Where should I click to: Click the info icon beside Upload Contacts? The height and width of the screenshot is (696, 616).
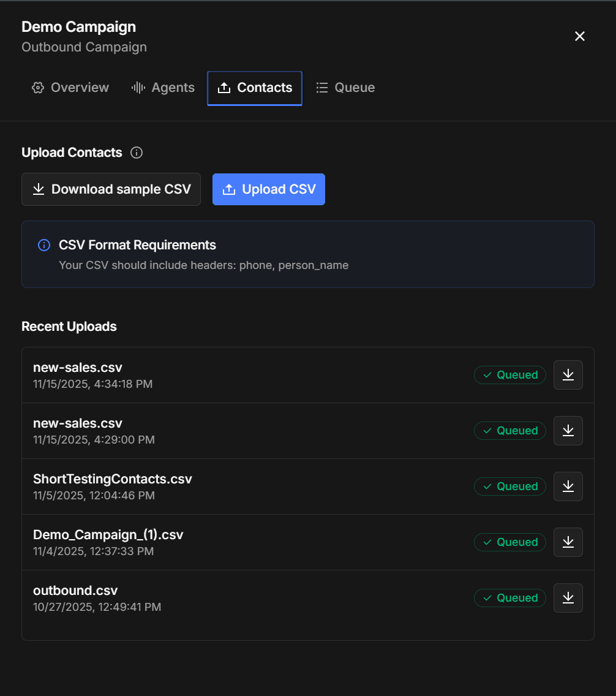(137, 153)
